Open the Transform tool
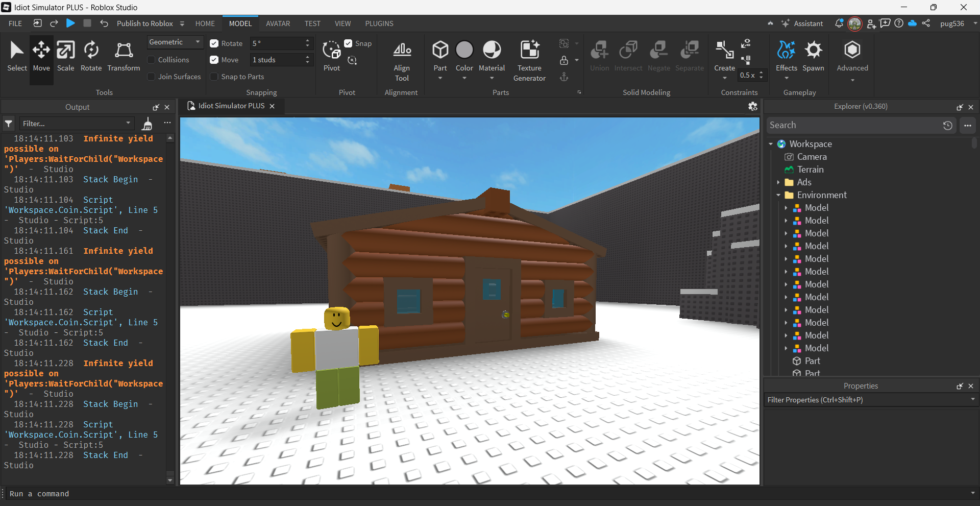 124,56
